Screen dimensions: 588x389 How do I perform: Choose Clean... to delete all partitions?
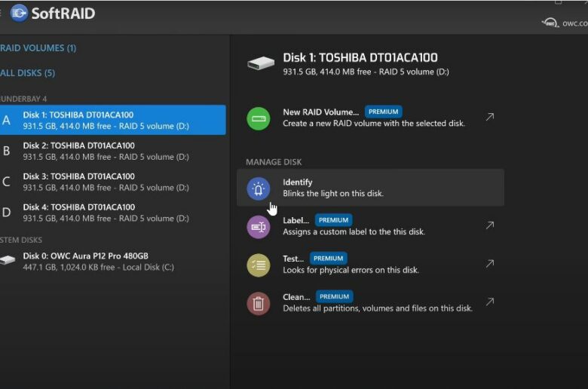click(370, 302)
